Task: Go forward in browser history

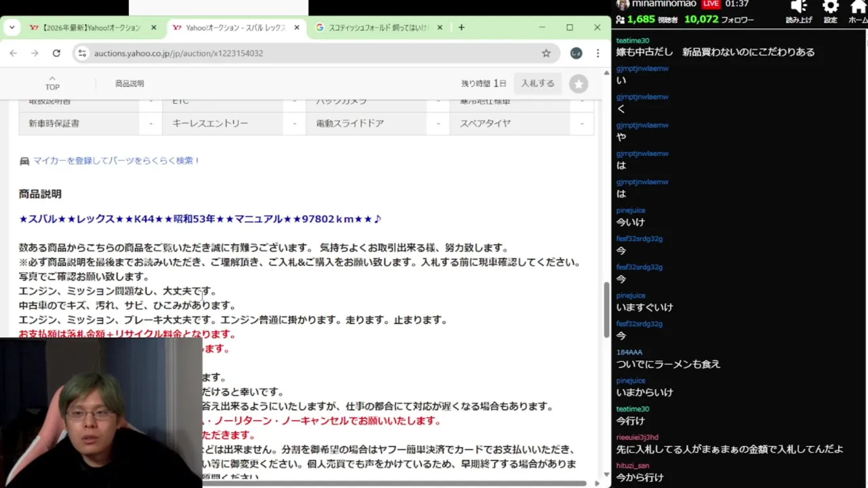Action: (x=35, y=53)
